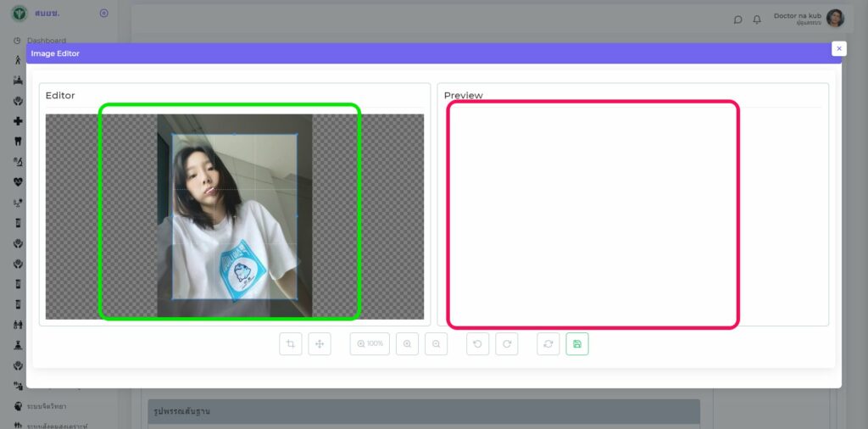The height and width of the screenshot is (429, 868).
Task: Open the chat messages icon
Action: [x=738, y=19]
